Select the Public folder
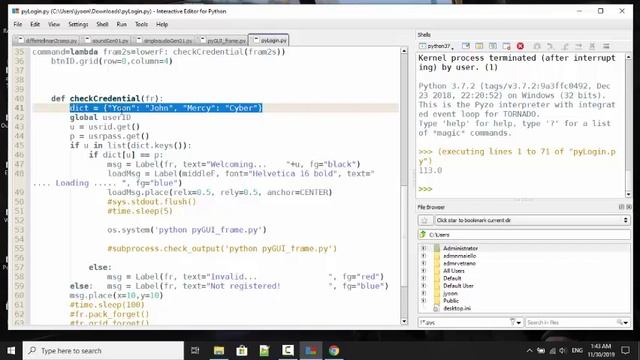This screenshot has width=640, height=360. click(451, 301)
